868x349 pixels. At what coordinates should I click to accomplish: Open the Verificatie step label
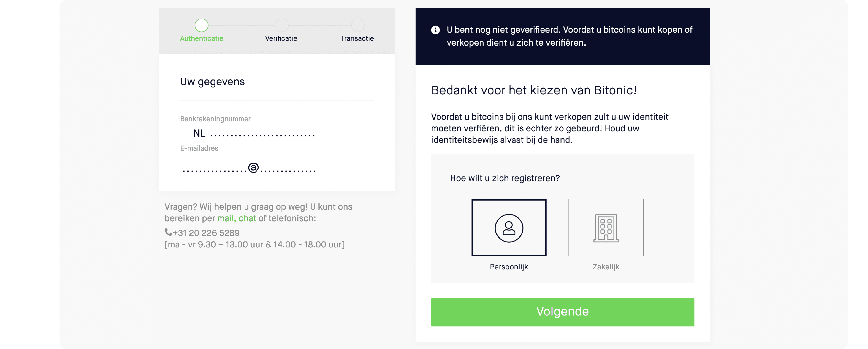tap(281, 38)
